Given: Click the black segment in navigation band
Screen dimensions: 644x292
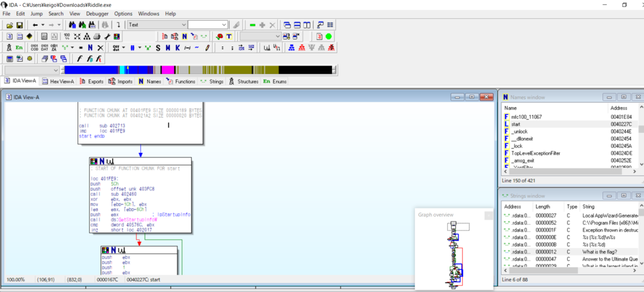Looking at the screenshot, I should (x=305, y=70).
